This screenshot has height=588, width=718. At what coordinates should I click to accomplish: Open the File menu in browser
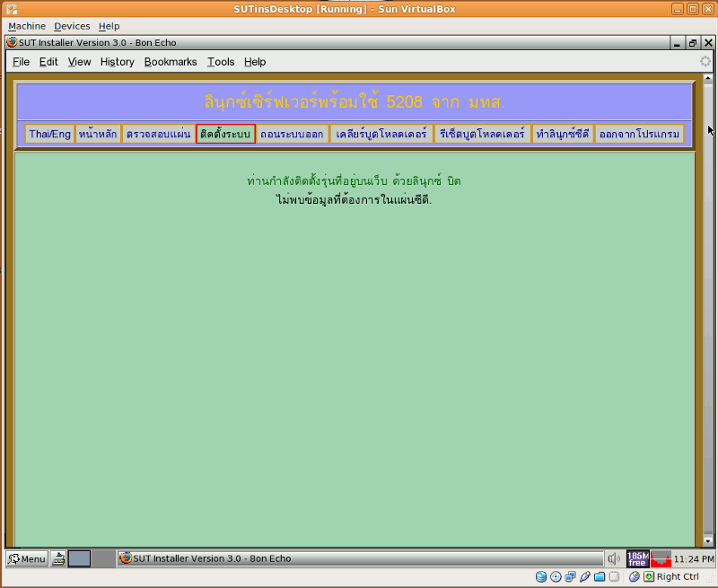point(21,62)
